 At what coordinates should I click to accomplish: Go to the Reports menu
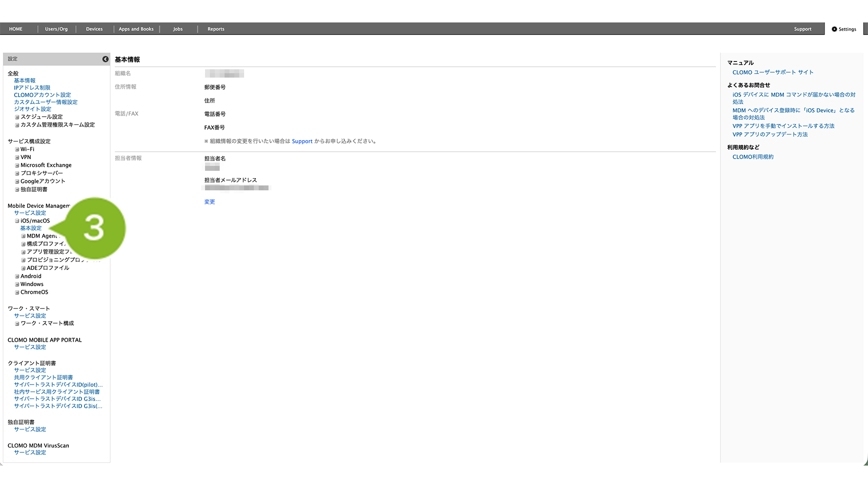click(x=216, y=29)
